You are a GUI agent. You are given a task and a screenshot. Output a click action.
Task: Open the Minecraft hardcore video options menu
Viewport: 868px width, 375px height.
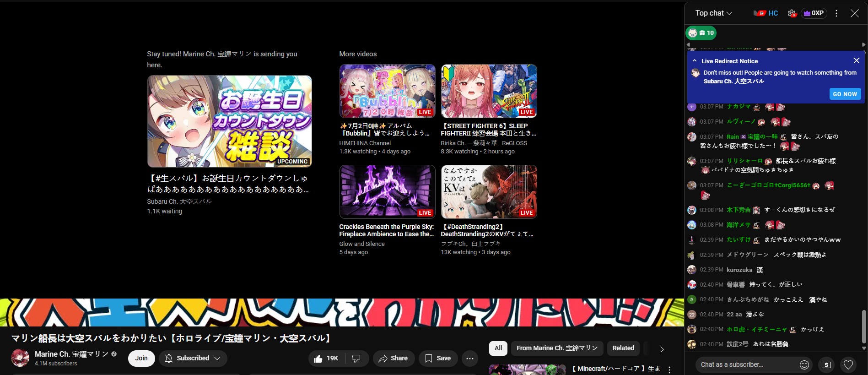[x=669, y=370]
